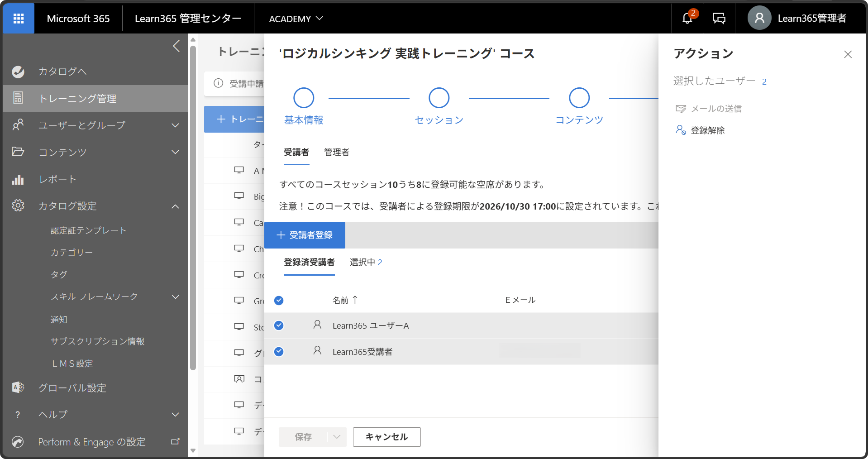Select the コンテンツ step circle
This screenshot has width=868, height=459.
[x=579, y=98]
